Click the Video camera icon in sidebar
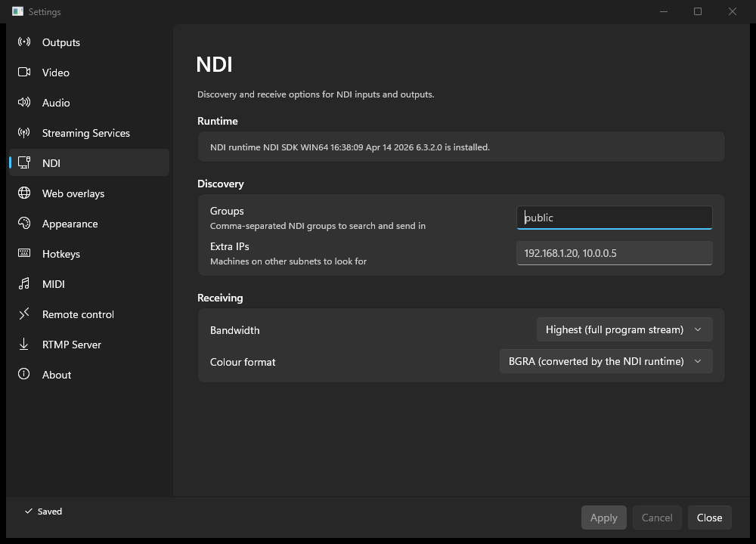The height and width of the screenshot is (544, 756). coord(24,73)
